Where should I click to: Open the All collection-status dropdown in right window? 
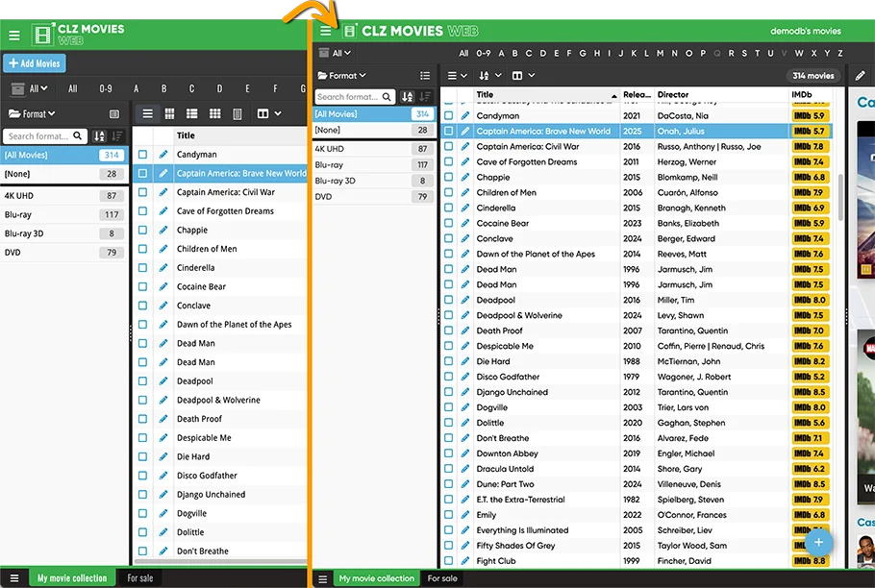(335, 53)
